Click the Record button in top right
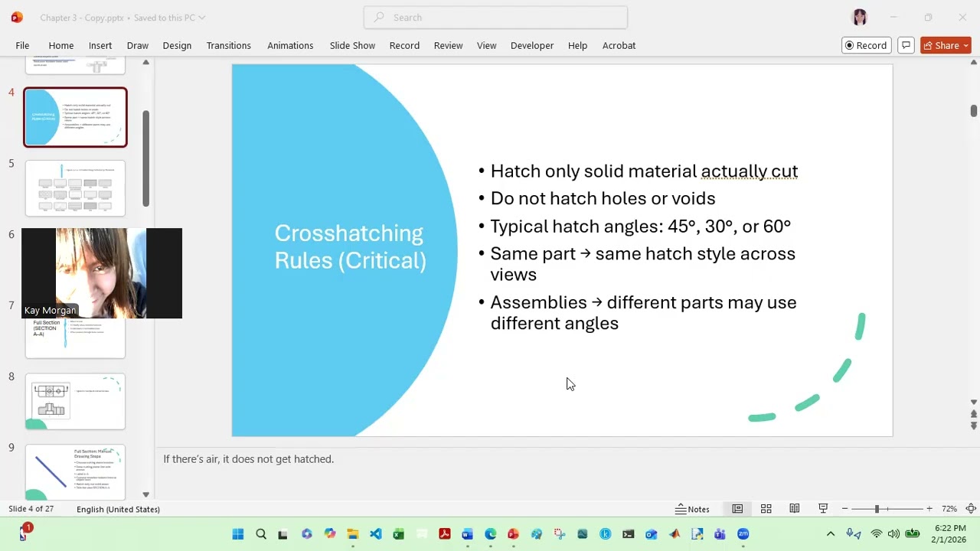 [866, 45]
